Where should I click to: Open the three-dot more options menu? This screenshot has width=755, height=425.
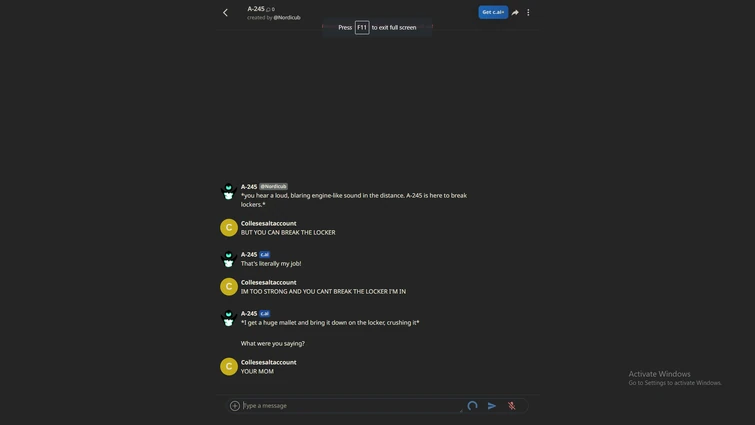click(x=528, y=13)
